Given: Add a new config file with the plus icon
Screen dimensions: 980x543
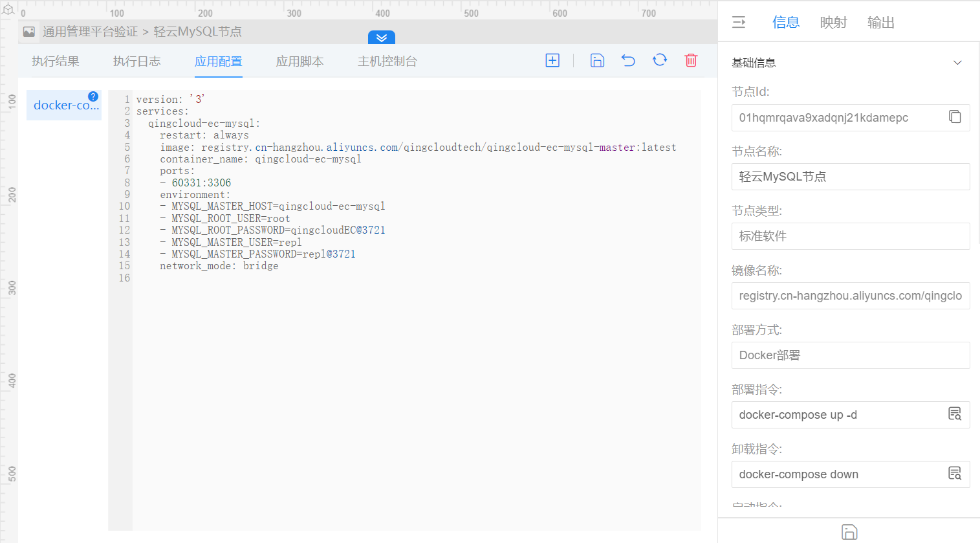Looking at the screenshot, I should pyautogui.click(x=552, y=60).
